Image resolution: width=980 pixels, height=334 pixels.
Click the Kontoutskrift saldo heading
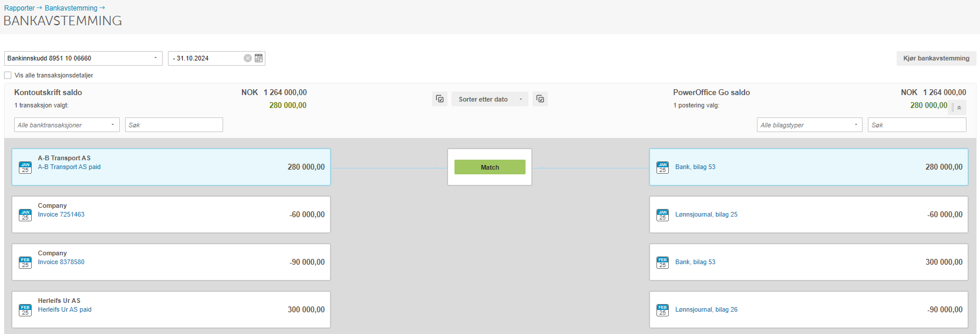click(x=48, y=92)
